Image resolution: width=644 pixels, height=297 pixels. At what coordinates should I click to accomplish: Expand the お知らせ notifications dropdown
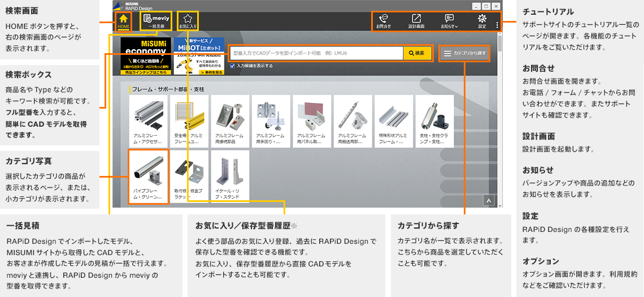pos(449,21)
